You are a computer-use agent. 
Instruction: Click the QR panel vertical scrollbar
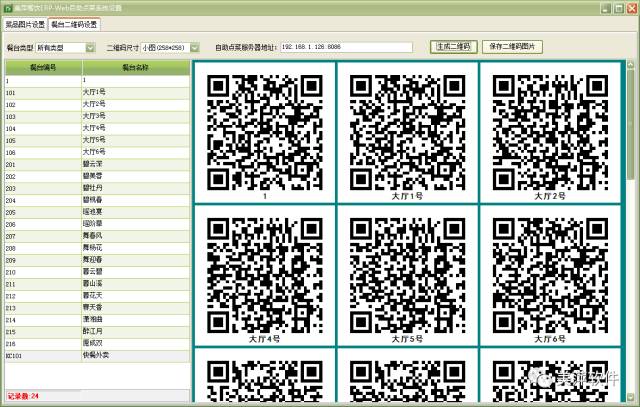(631, 230)
